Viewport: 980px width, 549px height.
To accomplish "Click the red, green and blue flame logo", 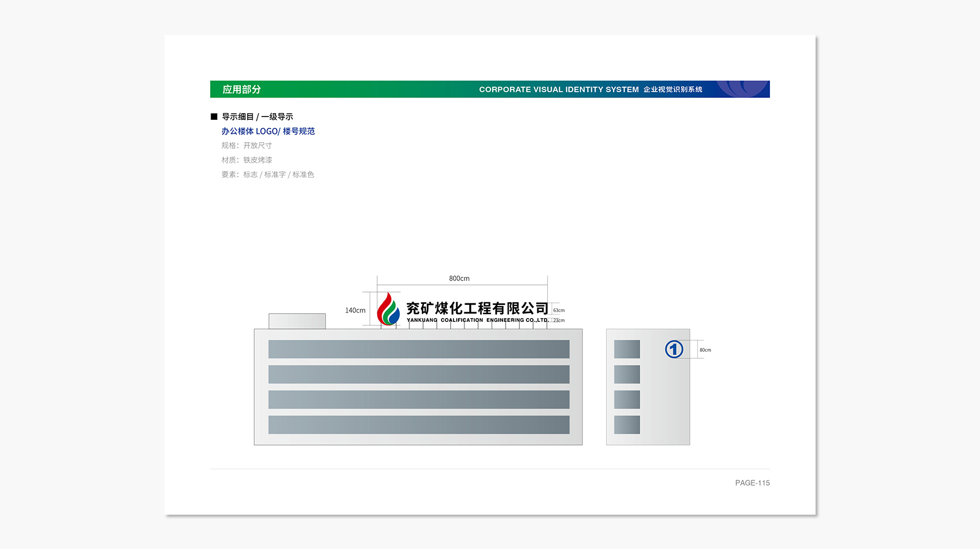I will 388,309.
